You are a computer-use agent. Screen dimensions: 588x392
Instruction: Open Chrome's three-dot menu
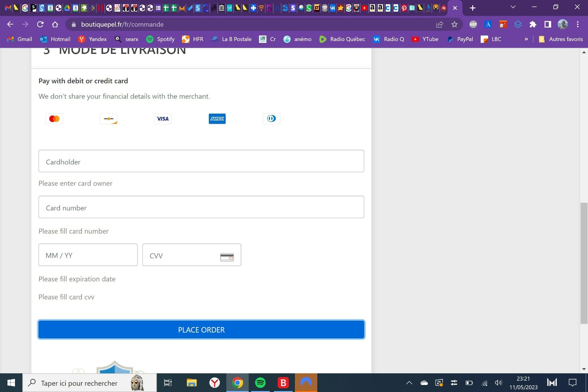(578, 24)
